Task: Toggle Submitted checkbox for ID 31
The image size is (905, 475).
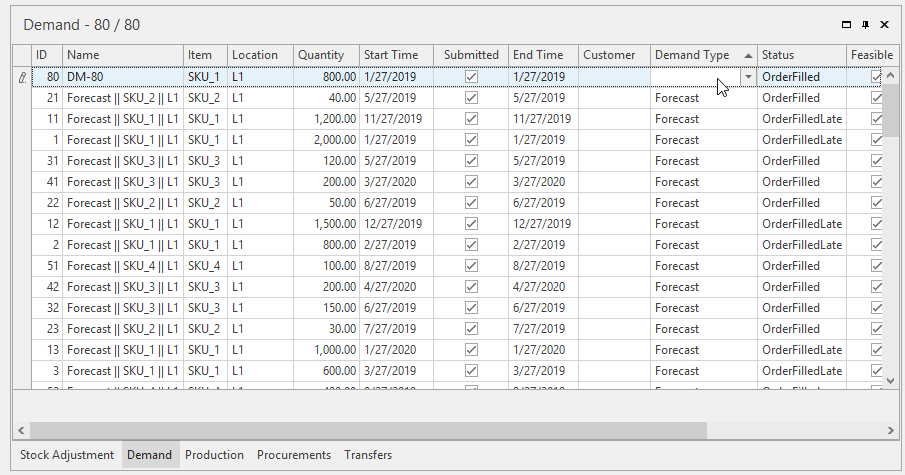Action: coord(472,160)
